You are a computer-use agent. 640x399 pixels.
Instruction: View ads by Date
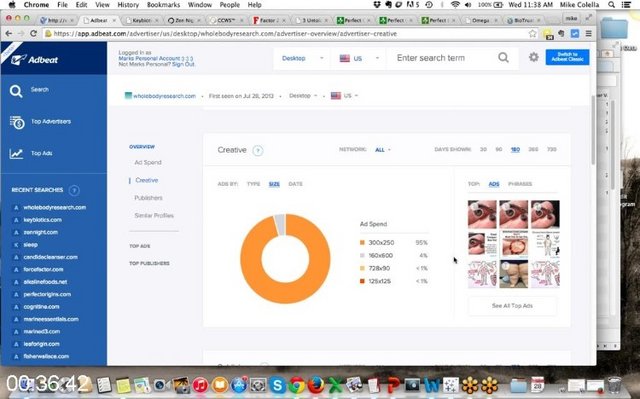click(296, 184)
